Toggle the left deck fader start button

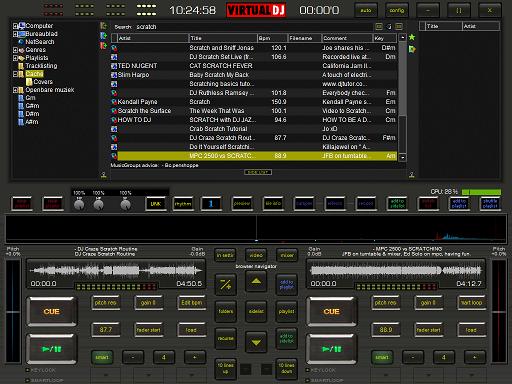click(148, 330)
